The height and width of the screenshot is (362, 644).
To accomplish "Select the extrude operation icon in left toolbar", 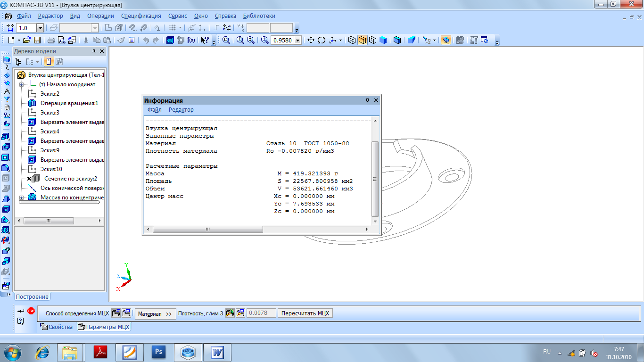I will 7,137.
